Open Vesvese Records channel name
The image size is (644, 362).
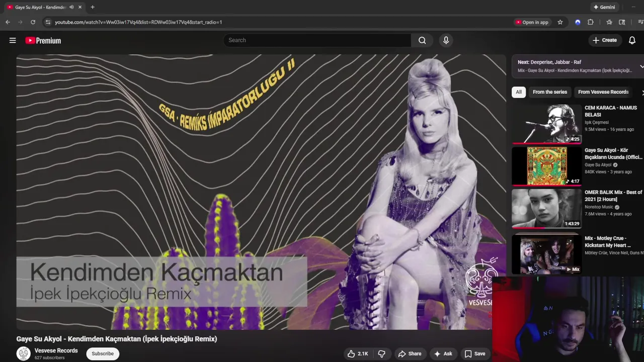coord(56,350)
